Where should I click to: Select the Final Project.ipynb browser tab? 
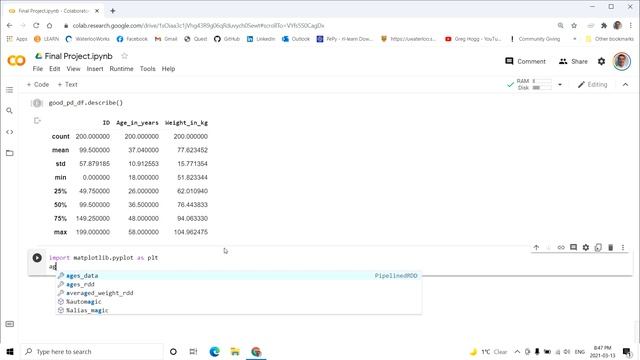pyautogui.click(x=53, y=11)
